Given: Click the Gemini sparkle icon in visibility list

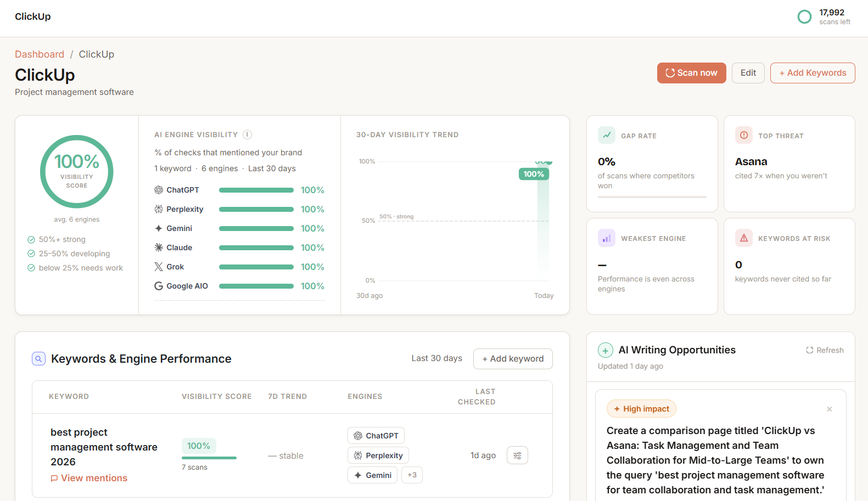Looking at the screenshot, I should tap(159, 228).
